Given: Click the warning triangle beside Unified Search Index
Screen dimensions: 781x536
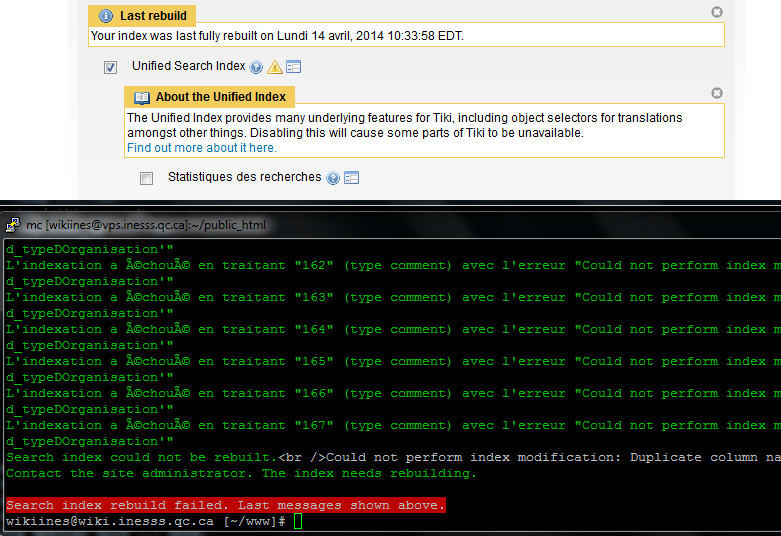Looking at the screenshot, I should (275, 67).
